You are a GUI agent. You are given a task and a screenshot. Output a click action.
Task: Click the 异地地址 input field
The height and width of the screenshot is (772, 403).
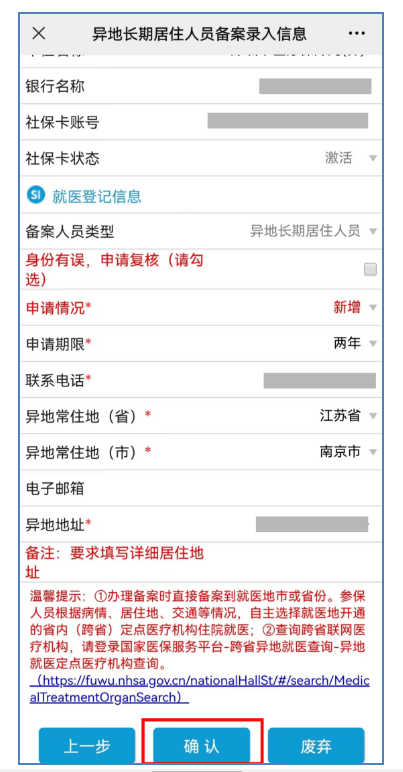point(312,524)
